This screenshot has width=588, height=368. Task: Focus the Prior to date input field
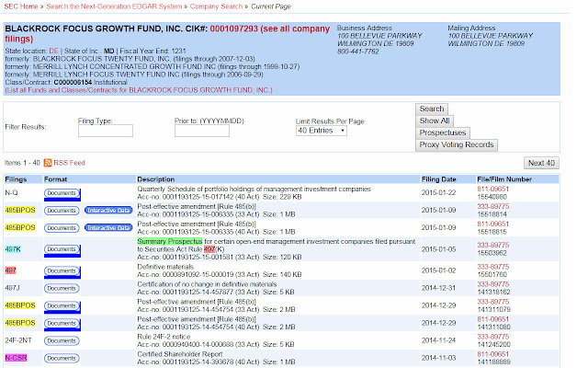202,131
